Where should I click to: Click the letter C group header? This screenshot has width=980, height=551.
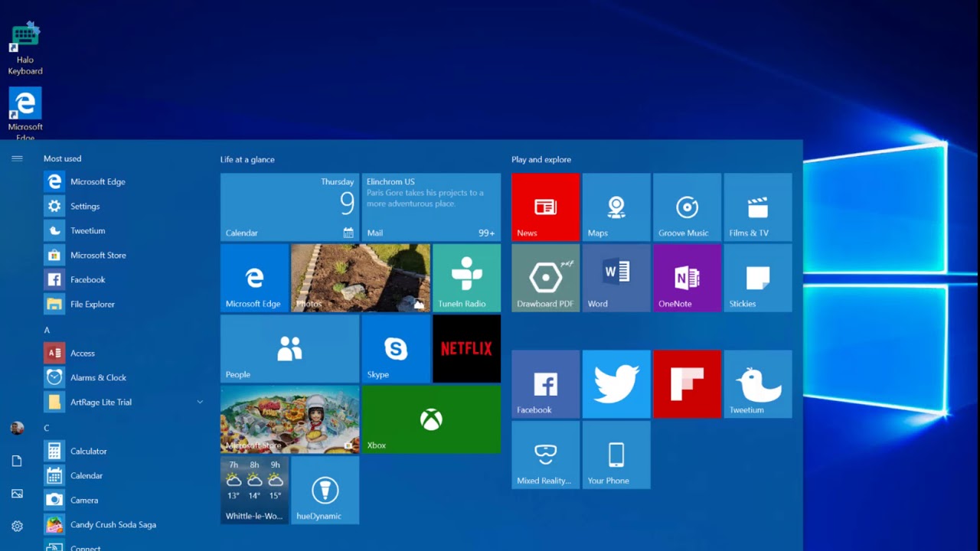coord(47,428)
